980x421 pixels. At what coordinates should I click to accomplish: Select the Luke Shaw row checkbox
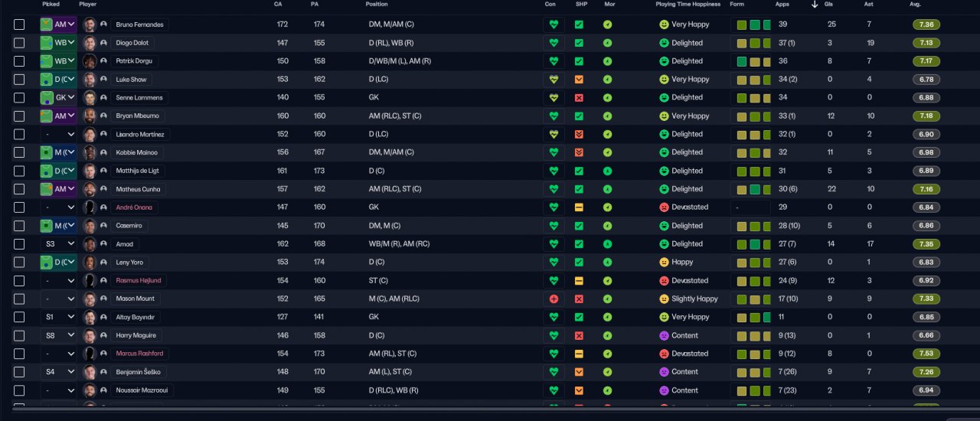click(19, 80)
